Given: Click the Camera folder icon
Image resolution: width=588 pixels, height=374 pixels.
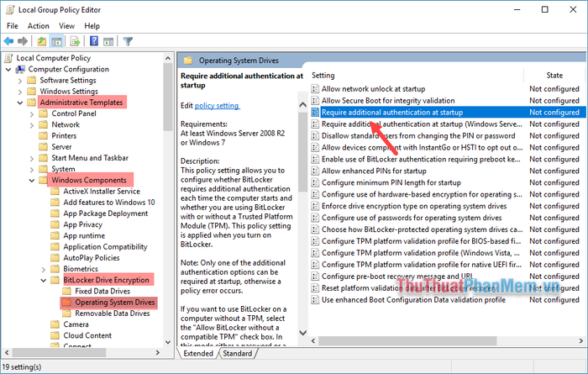Looking at the screenshot, I should coord(55,324).
